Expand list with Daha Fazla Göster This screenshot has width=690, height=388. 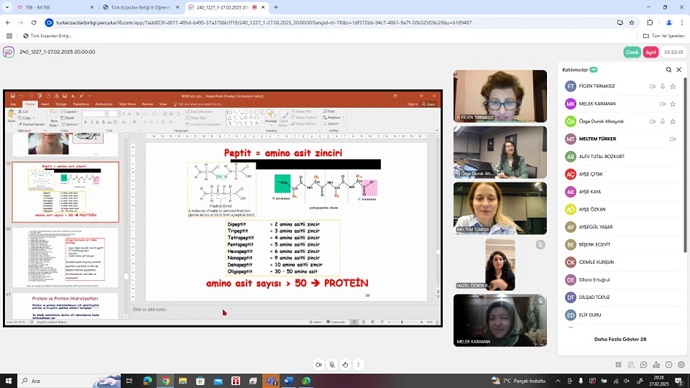coord(620,339)
